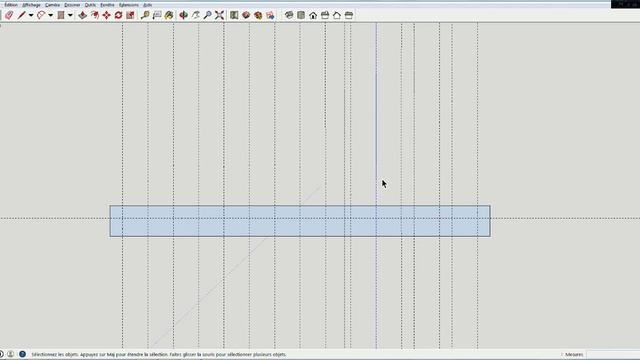The height and width of the screenshot is (360, 640).
Task: Open the Extensions menu
Action: point(129,5)
